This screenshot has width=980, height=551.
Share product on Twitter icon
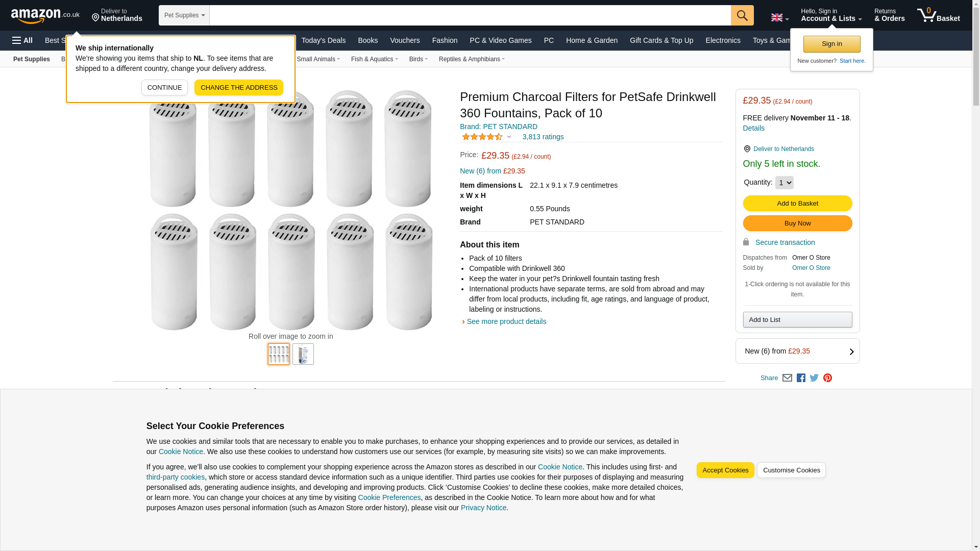(x=814, y=378)
